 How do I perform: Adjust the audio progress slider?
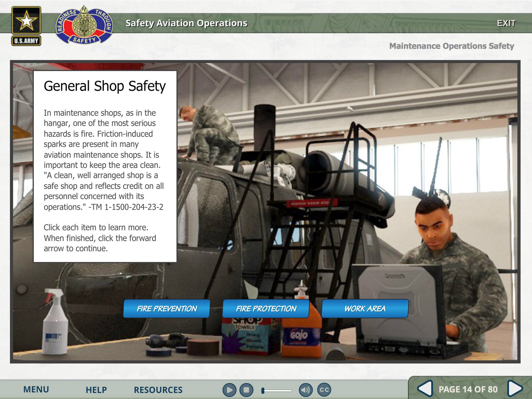coord(276,391)
